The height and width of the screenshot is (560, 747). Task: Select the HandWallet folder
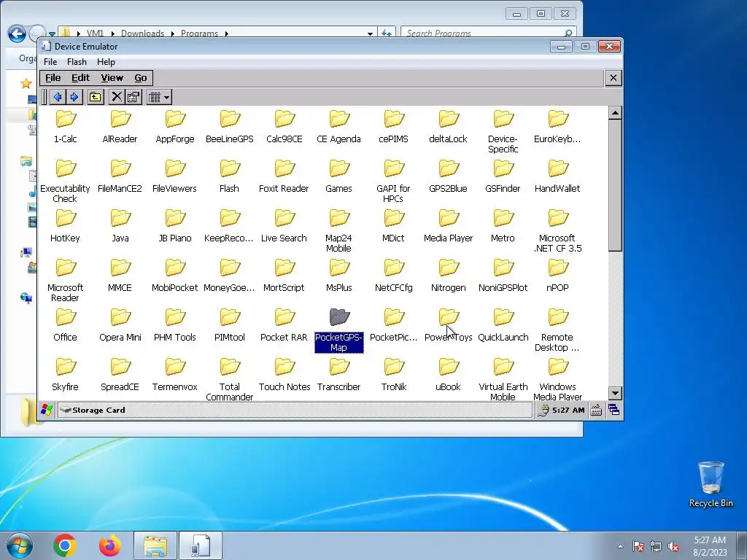coord(557,176)
